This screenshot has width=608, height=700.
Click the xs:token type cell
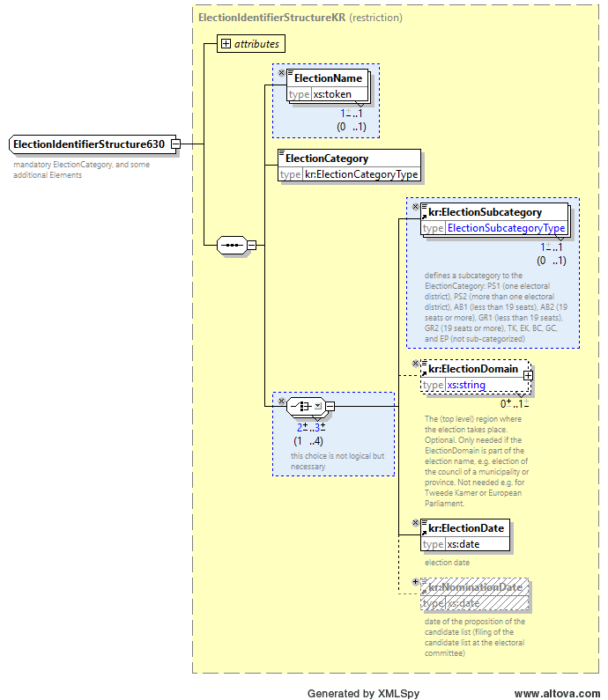tap(332, 94)
